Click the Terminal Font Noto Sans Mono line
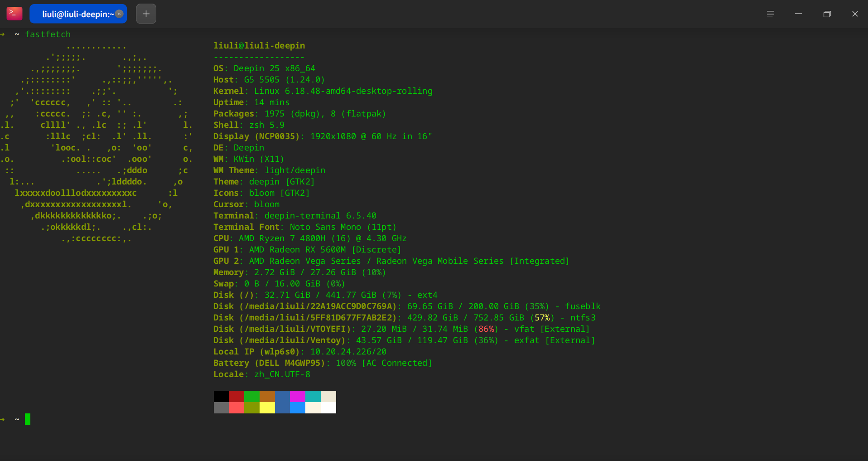This screenshot has width=868, height=461. coord(305,227)
